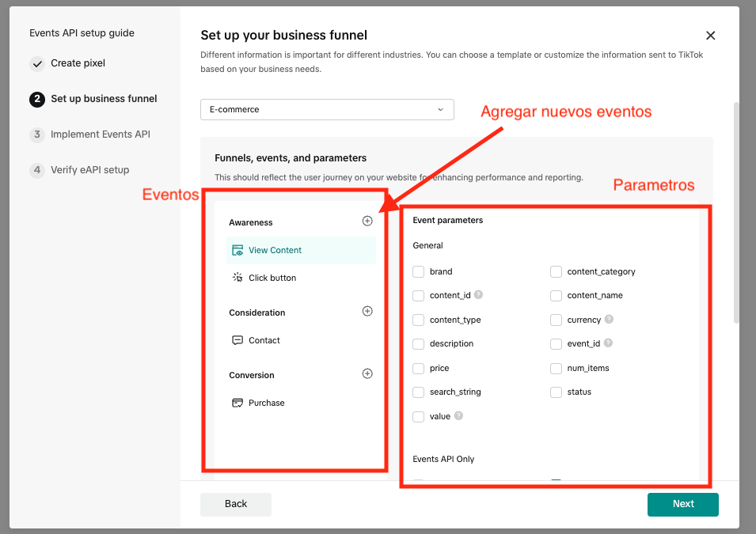Click the step 2 number badge
Viewport: 756px width, 534px height.
37,99
